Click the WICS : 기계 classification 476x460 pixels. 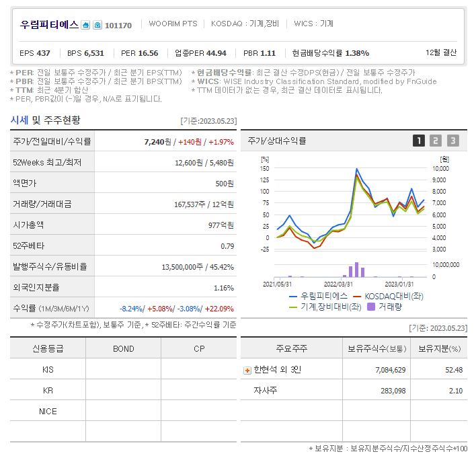(x=313, y=24)
